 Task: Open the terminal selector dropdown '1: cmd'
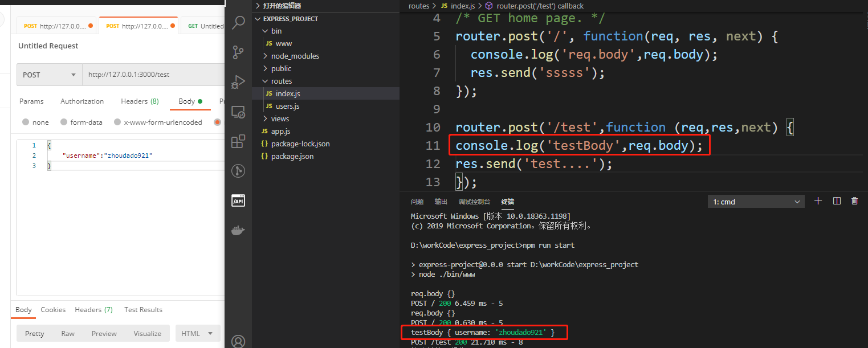[756, 202]
